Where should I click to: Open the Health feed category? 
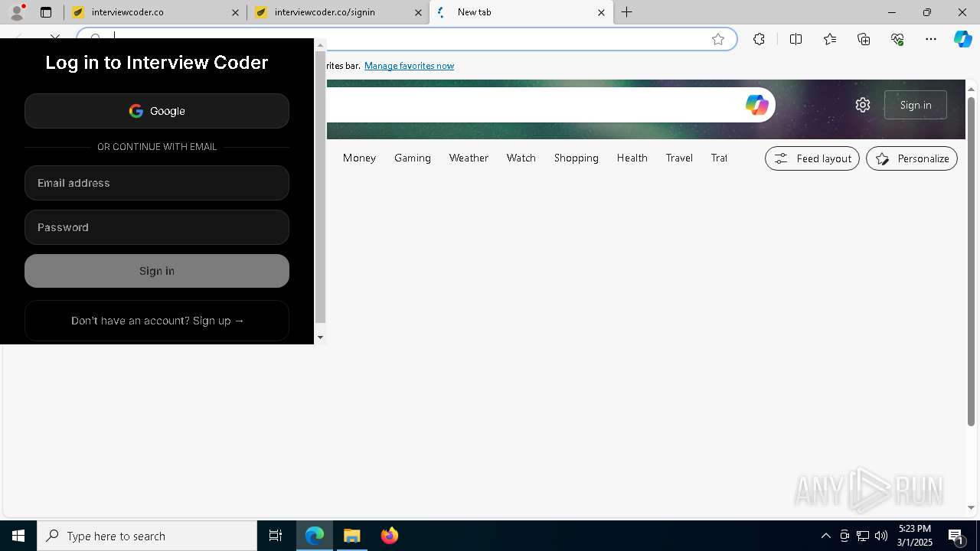(632, 158)
